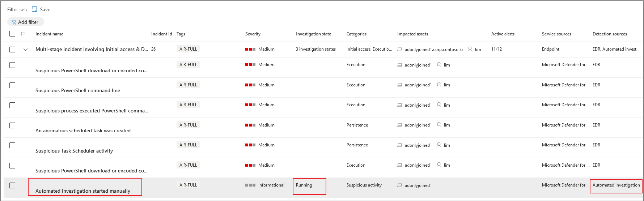
Task: Click severity icon on Suspicious Task Scheduler activity row
Action: tap(250, 145)
